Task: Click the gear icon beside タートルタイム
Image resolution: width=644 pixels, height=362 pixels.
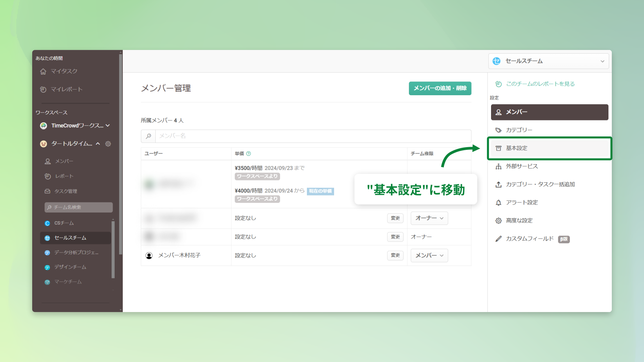Action: coord(108,144)
